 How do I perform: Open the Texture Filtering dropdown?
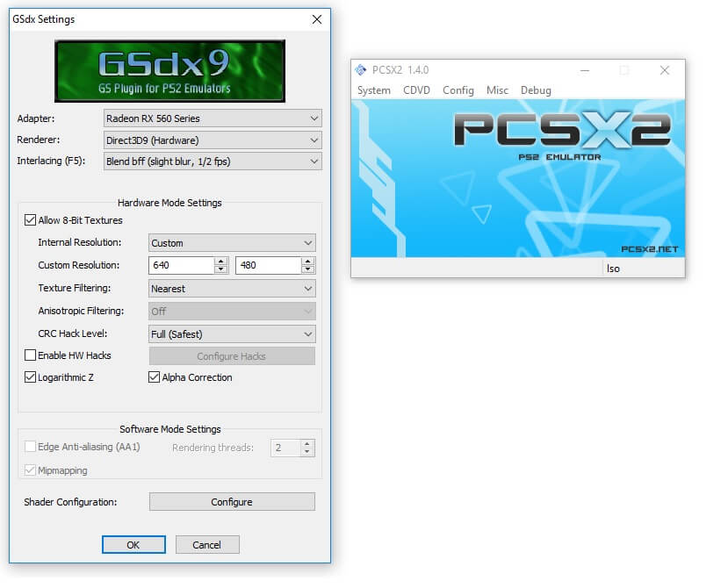232,289
